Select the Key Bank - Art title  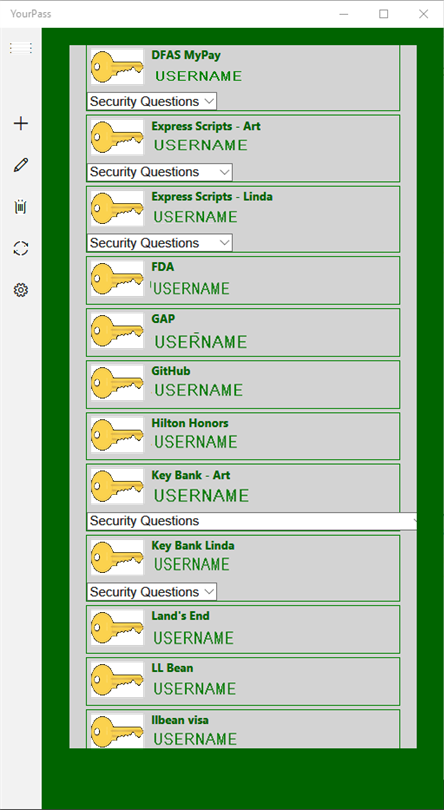[x=191, y=475]
